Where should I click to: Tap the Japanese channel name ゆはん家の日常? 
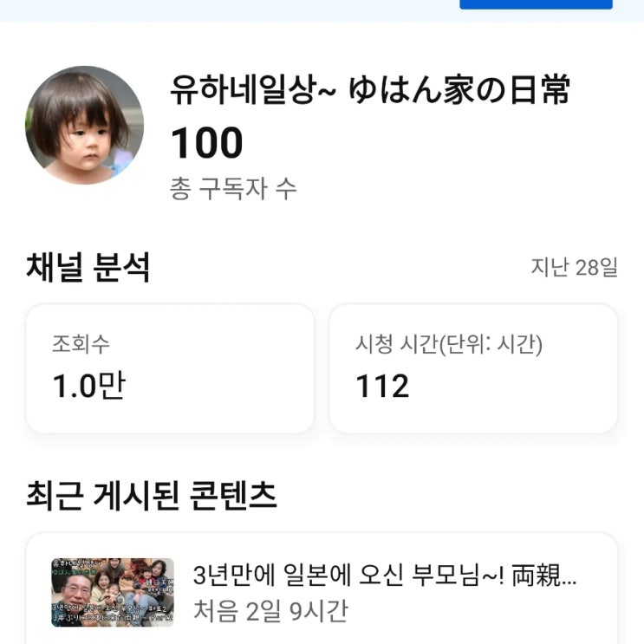[x=459, y=90]
